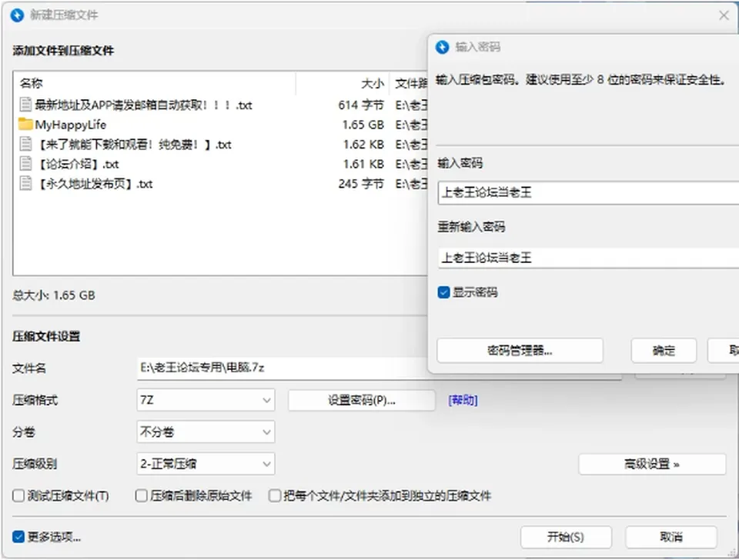Image resolution: width=739 pixels, height=560 pixels.
Task: Click the Bandizip logo in the 输入密码 dialog title
Action: coord(442,47)
